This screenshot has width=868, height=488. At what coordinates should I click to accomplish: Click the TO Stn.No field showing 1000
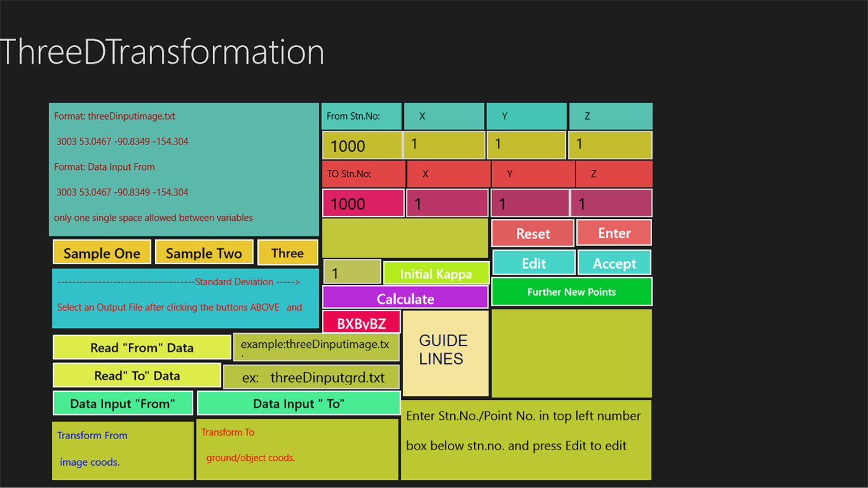click(363, 203)
